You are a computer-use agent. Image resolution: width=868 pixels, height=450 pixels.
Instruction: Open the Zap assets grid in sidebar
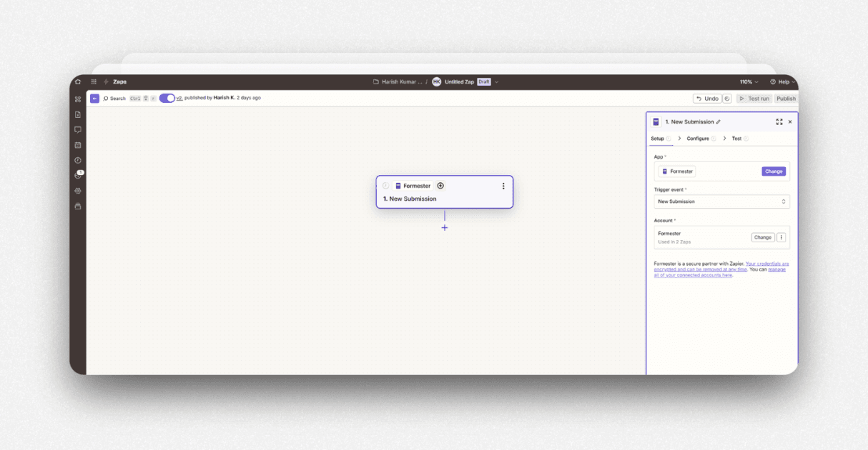[x=78, y=99]
